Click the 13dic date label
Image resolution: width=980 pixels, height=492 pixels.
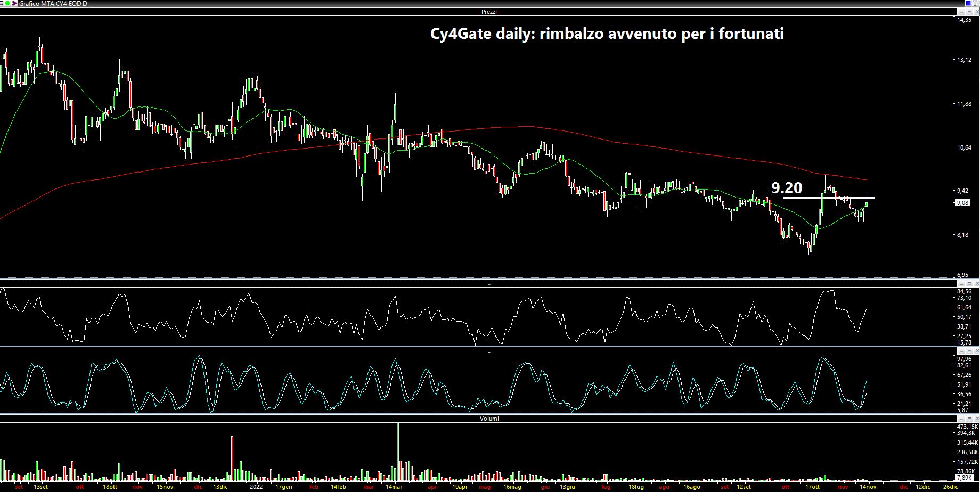pos(220,487)
